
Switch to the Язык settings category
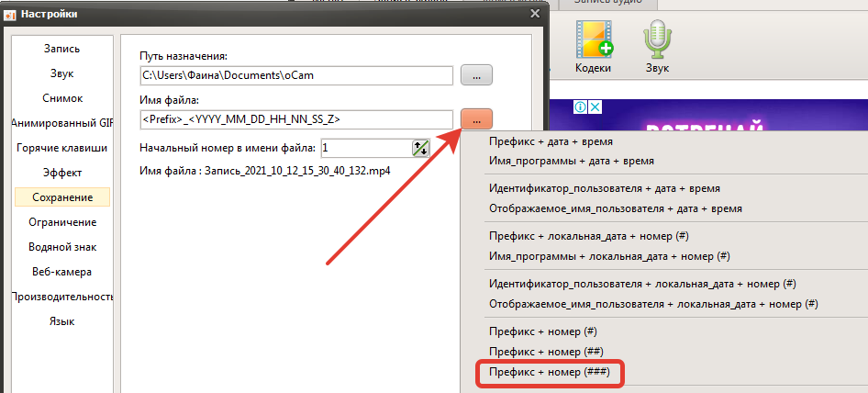click(x=62, y=321)
